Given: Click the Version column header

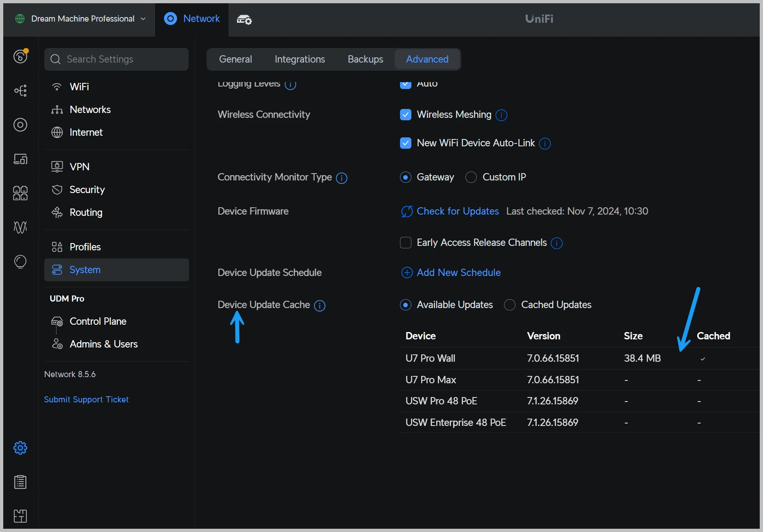Looking at the screenshot, I should coord(543,336).
